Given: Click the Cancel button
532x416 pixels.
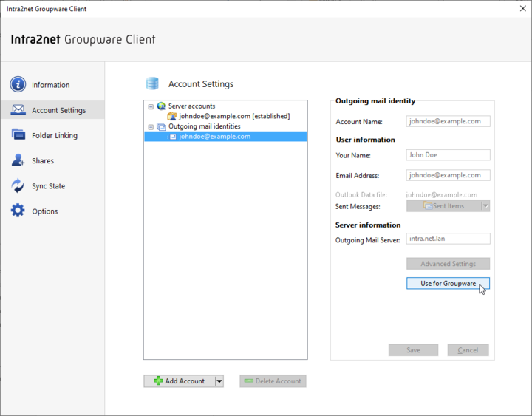Looking at the screenshot, I should (x=468, y=350).
